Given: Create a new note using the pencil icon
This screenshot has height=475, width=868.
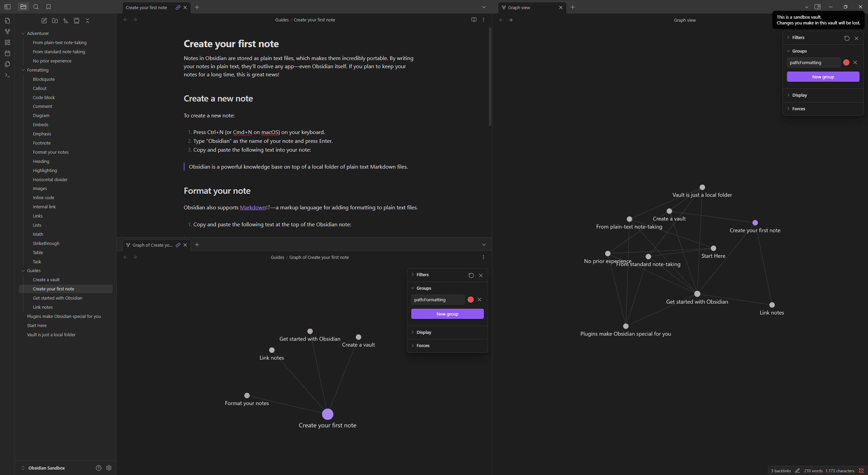Looking at the screenshot, I should [x=44, y=20].
